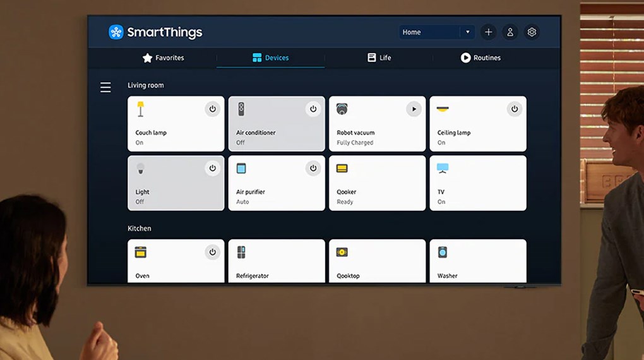644x360 pixels.
Task: Click the Refrigerator device icon
Action: point(241,253)
